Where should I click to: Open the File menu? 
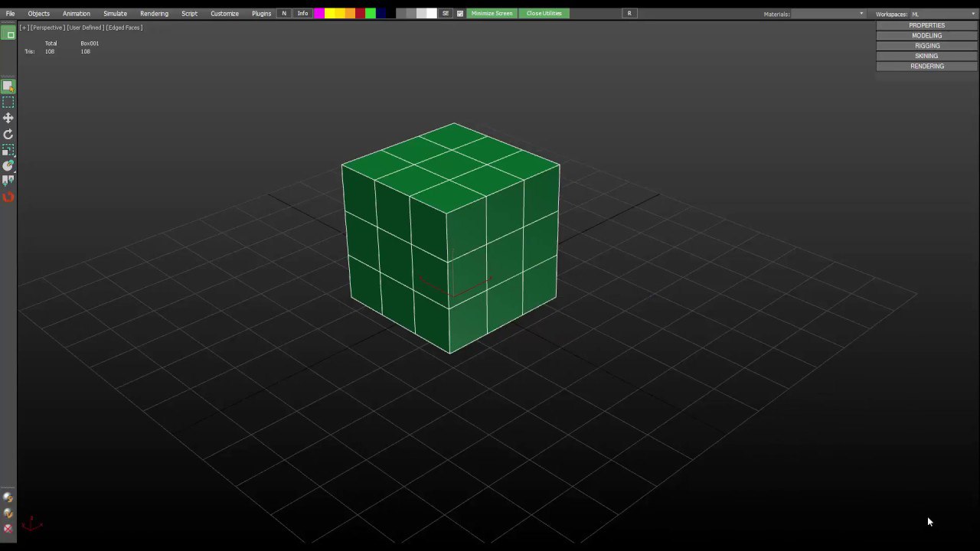[11, 14]
